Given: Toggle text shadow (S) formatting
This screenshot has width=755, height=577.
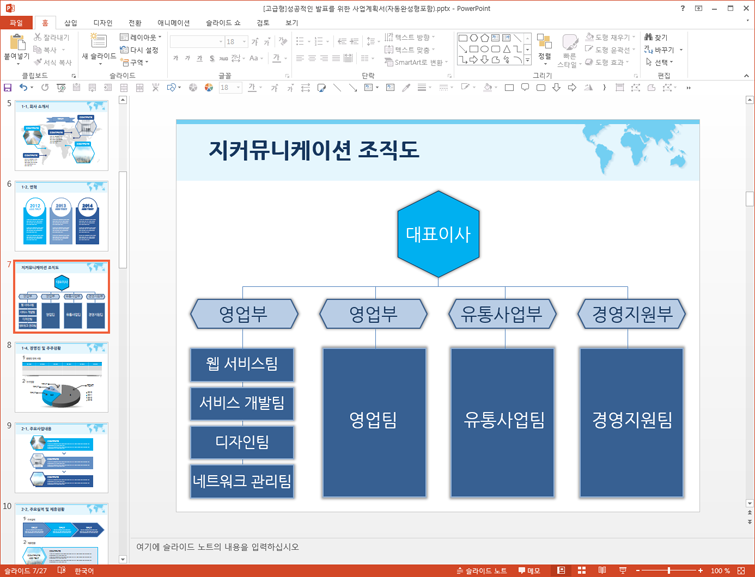Looking at the screenshot, I should 212,58.
